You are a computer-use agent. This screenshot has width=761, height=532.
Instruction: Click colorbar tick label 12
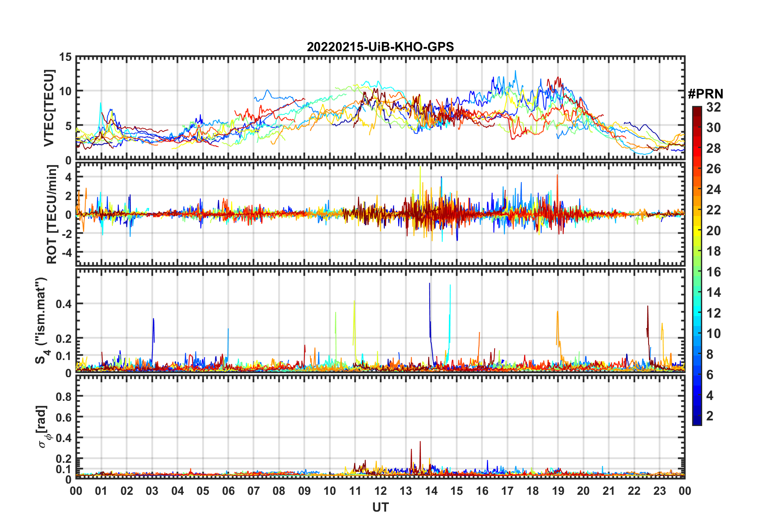tap(713, 313)
